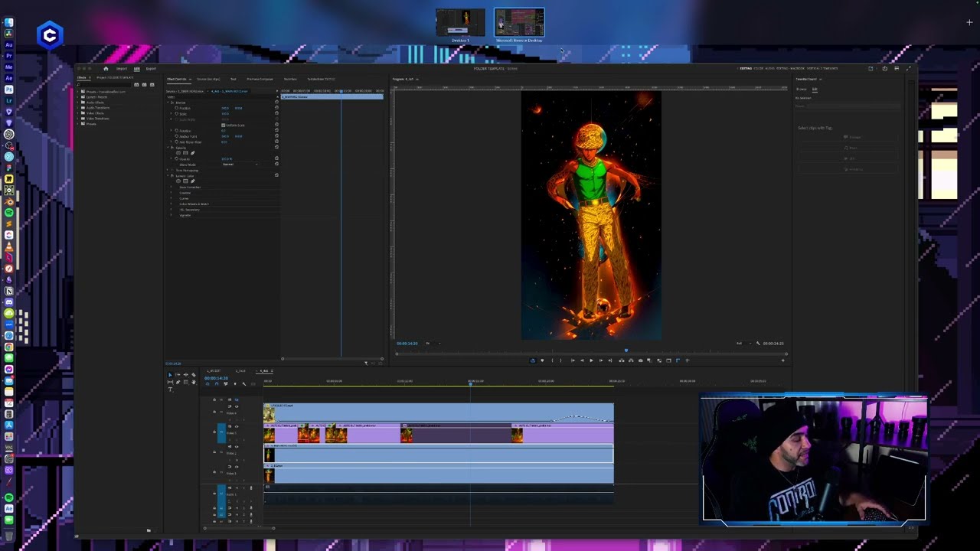Image resolution: width=980 pixels, height=551 pixels.
Task: Open program monitor settings wrench
Action: click(758, 343)
